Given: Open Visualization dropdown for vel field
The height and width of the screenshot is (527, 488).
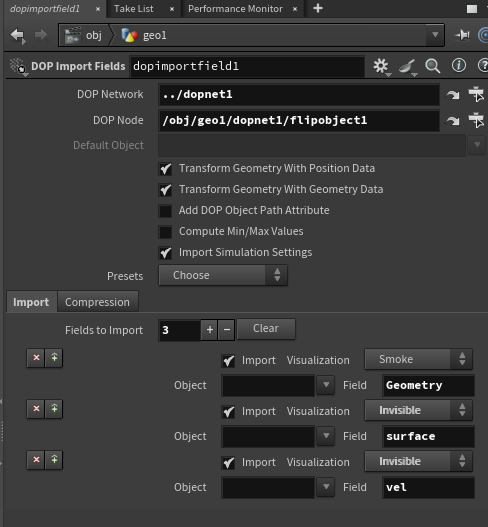Looking at the screenshot, I should [x=418, y=461].
